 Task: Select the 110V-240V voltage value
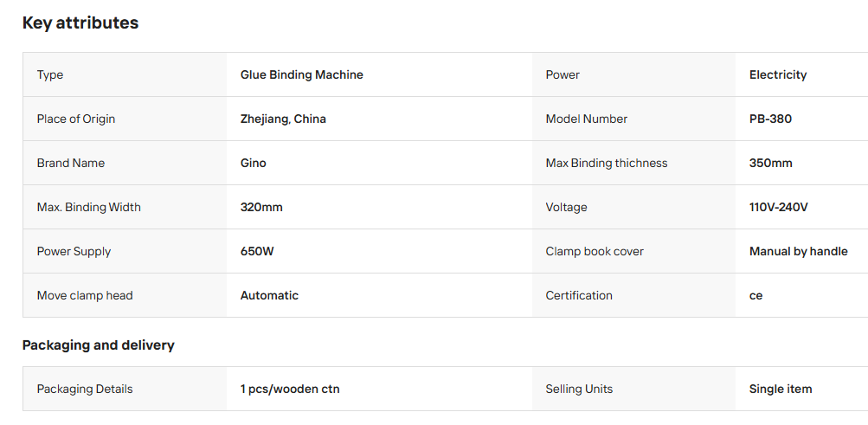click(778, 208)
